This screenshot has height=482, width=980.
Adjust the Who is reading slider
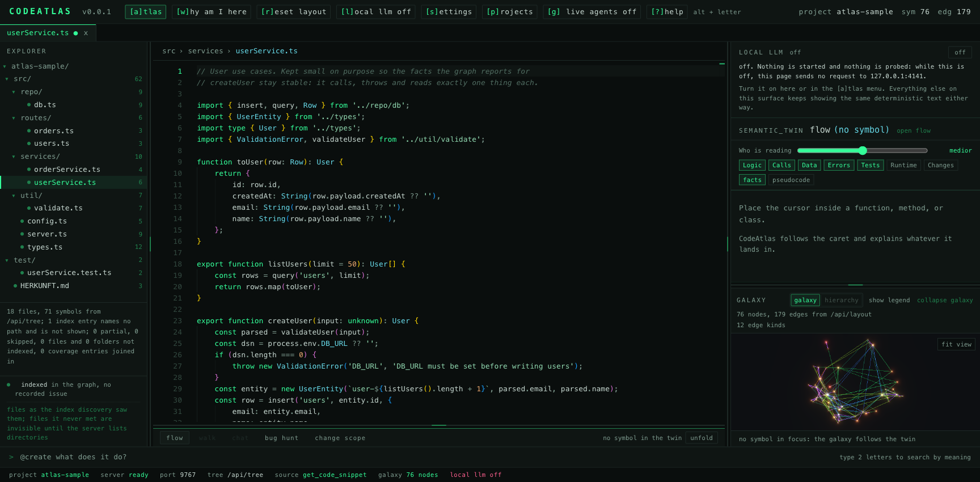click(862, 151)
